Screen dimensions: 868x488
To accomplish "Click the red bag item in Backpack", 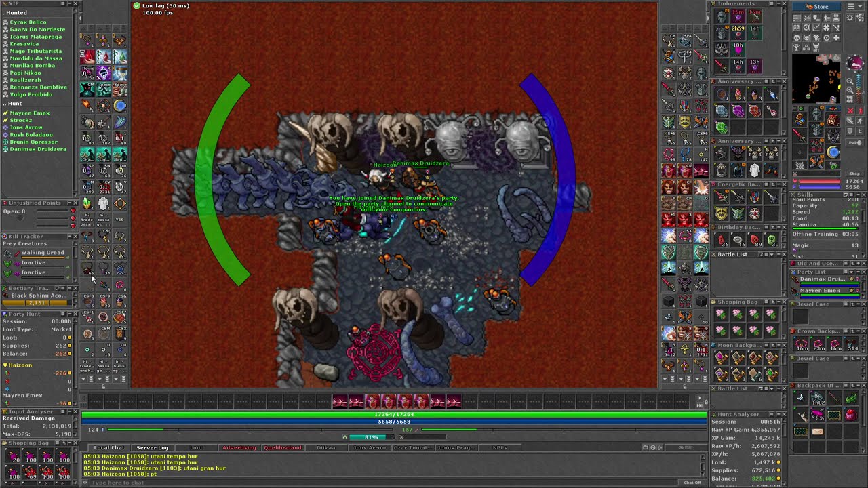I will [x=850, y=415].
